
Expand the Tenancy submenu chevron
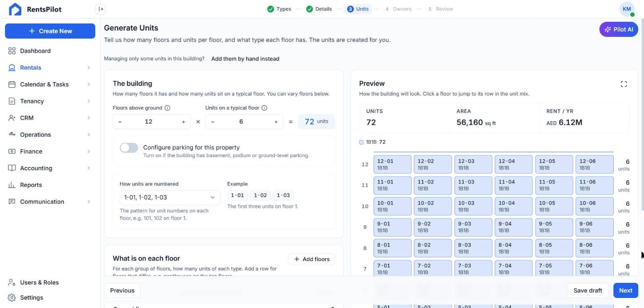[x=88, y=101]
